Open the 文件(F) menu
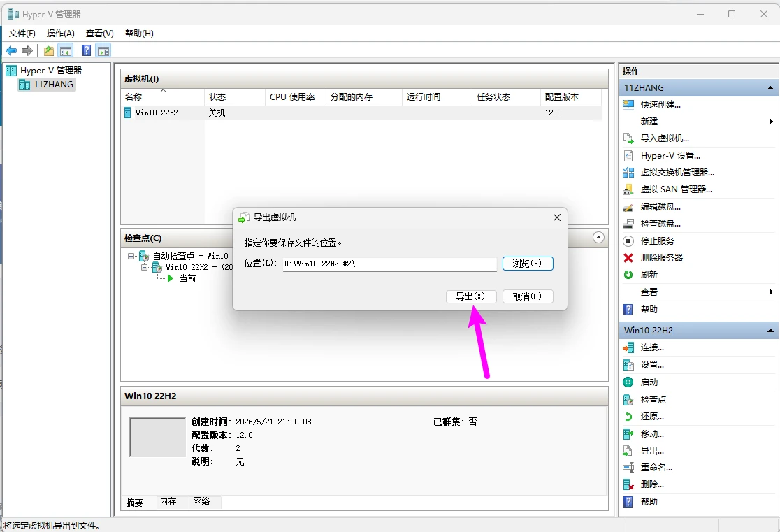The image size is (780, 532). tap(22, 34)
